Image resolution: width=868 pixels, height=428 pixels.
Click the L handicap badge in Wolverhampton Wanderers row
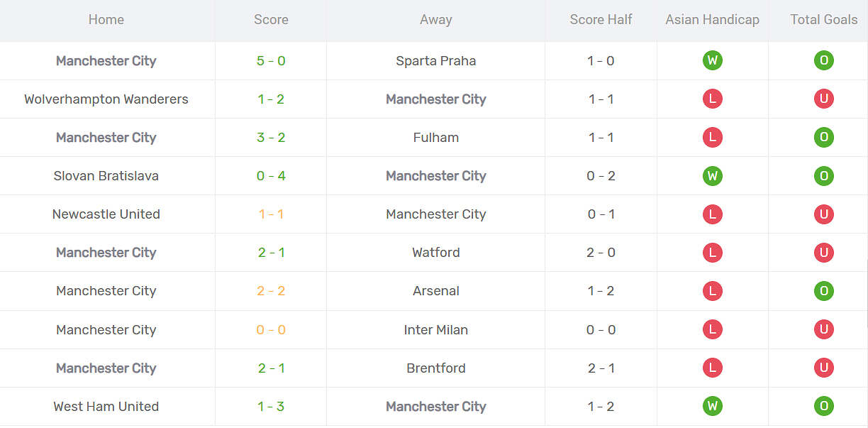pyautogui.click(x=712, y=99)
